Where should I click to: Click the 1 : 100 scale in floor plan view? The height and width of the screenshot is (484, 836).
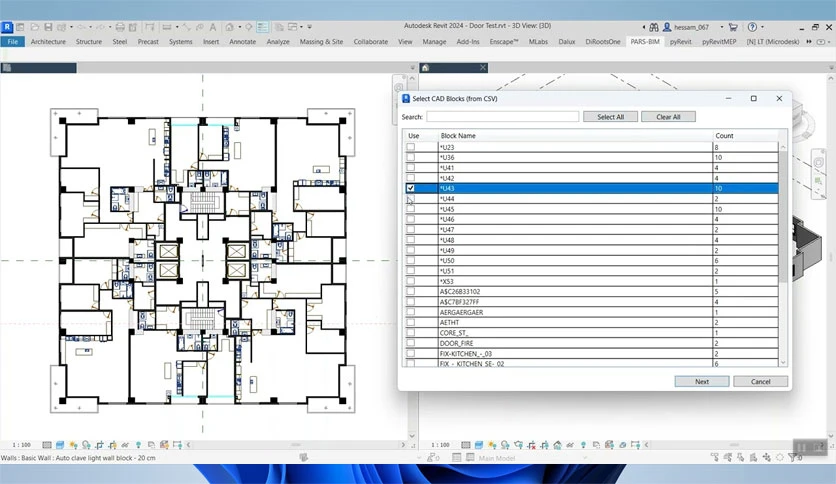coord(21,445)
